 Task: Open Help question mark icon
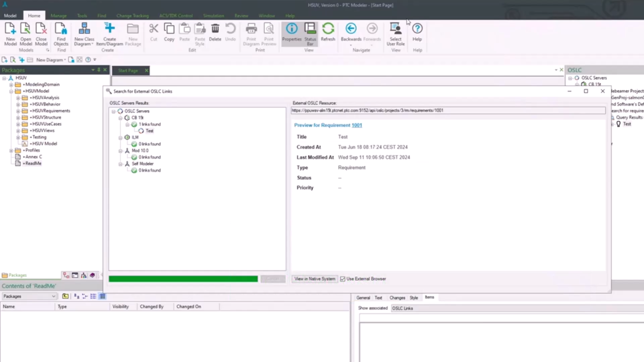[417, 28]
